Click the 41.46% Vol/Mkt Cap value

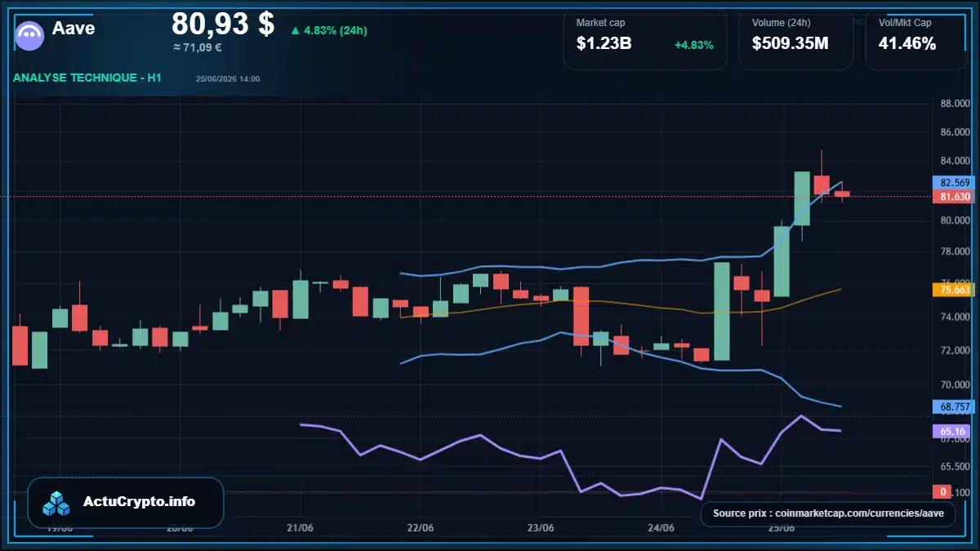tap(906, 44)
